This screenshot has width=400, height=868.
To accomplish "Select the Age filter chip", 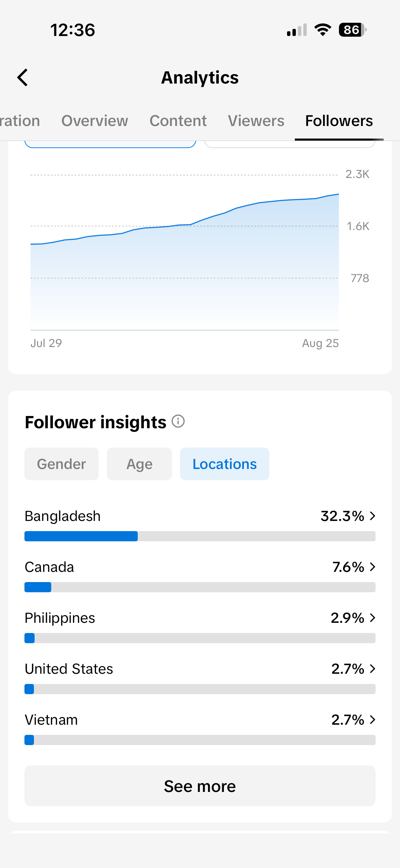I will coord(139,464).
